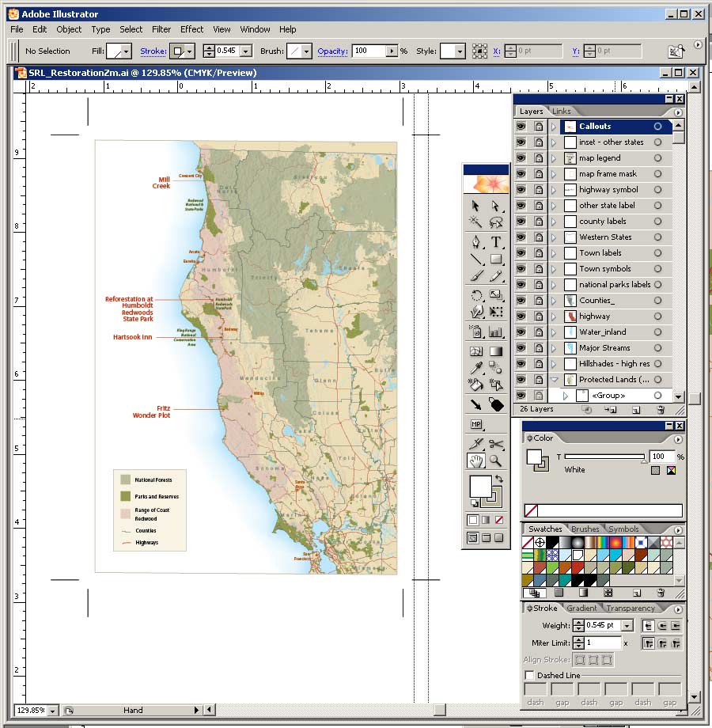Unlock the Western States layer

point(539,237)
